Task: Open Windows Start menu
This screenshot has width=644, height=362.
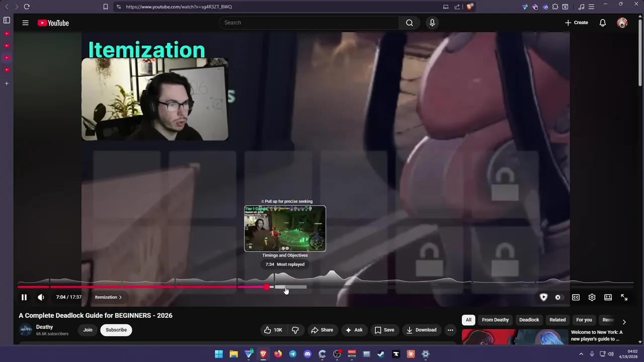Action: pos(219,354)
